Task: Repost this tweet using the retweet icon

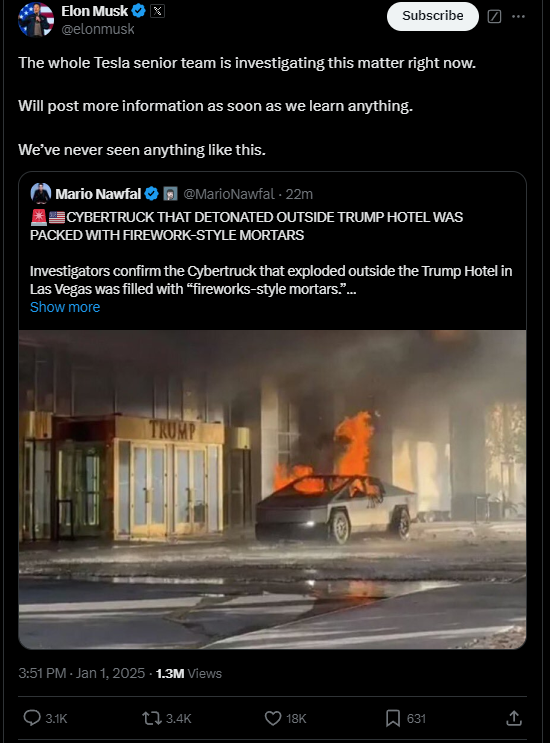Action: point(152,718)
